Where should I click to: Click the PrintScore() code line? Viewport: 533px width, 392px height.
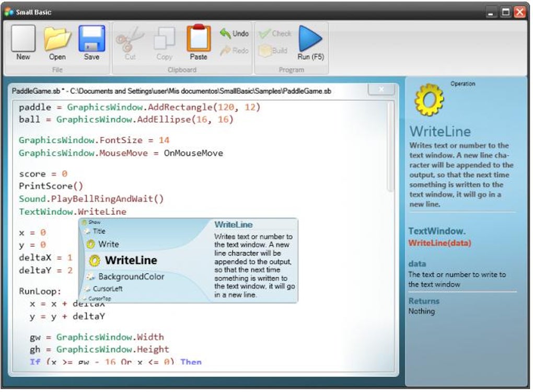click(x=51, y=186)
